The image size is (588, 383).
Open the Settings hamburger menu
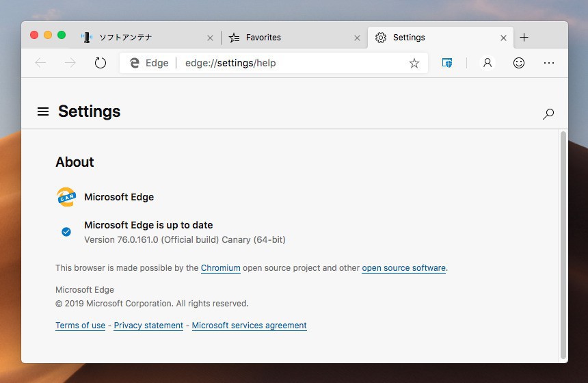[43, 111]
